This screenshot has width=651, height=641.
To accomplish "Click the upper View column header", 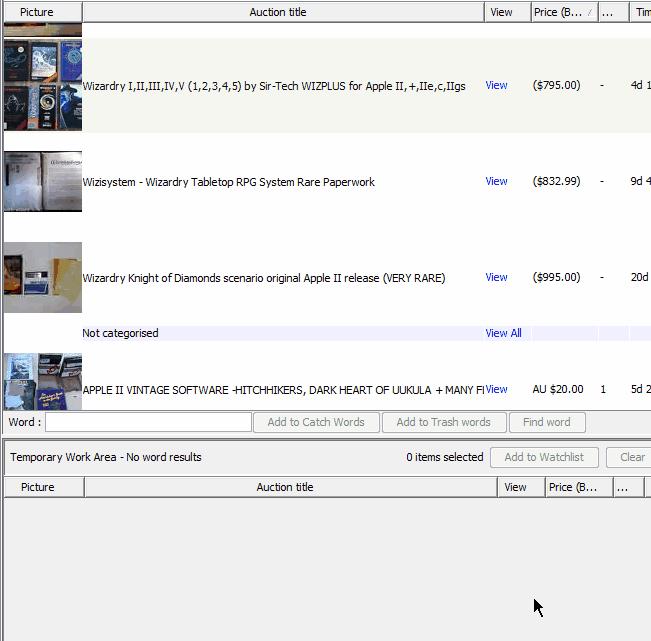I will point(508,12).
